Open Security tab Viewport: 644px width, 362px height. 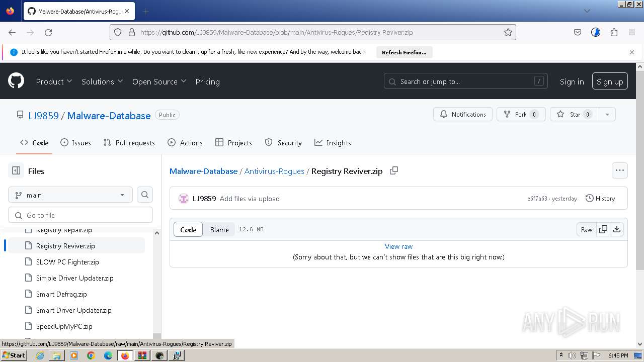tap(283, 143)
